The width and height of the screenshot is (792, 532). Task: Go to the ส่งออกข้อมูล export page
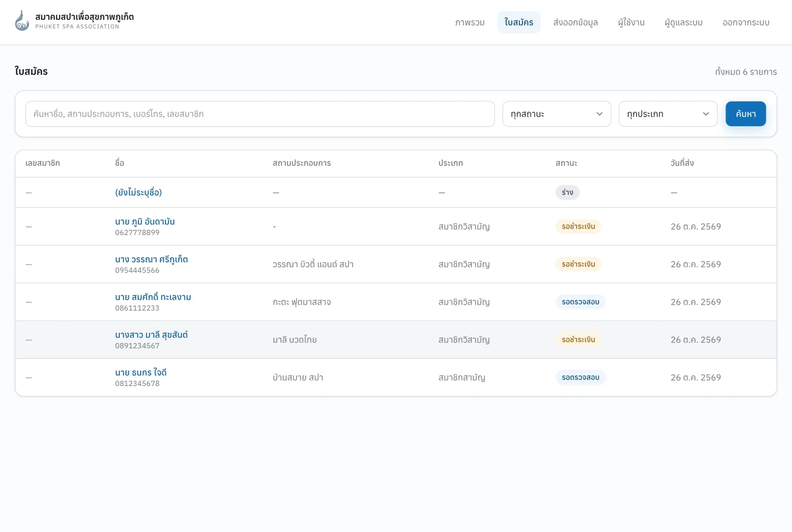tap(575, 22)
